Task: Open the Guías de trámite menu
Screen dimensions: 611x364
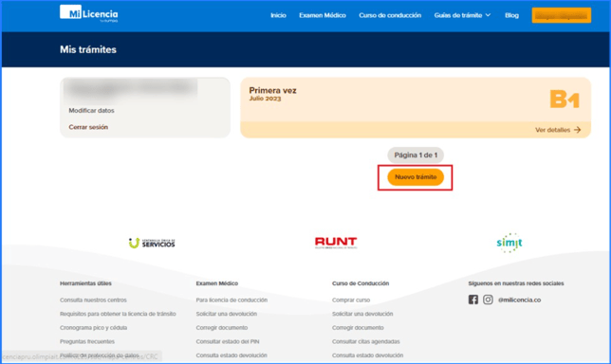Action: 458,15
